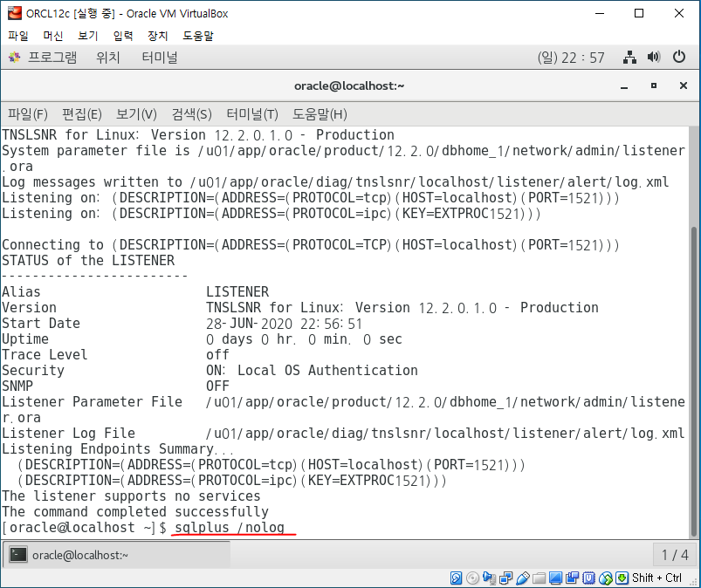Screen dimensions: 701x588
Task: Click the VirtualBox network adapters indicator
Action: point(505,578)
